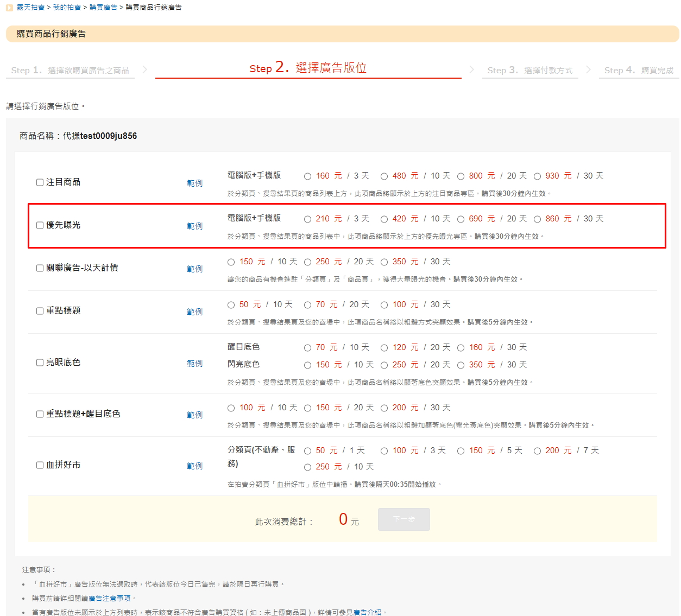The image size is (681, 616).
Task: Choose 160 元 / 3 天 for 注目商品
Action: tap(308, 176)
